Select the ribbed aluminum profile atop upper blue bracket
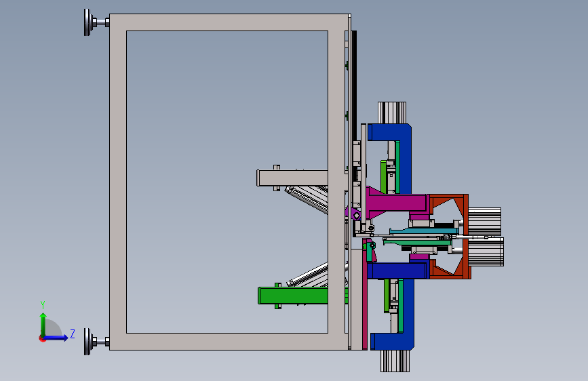Image resolution: width=588 pixels, height=381 pixels. (x=392, y=113)
